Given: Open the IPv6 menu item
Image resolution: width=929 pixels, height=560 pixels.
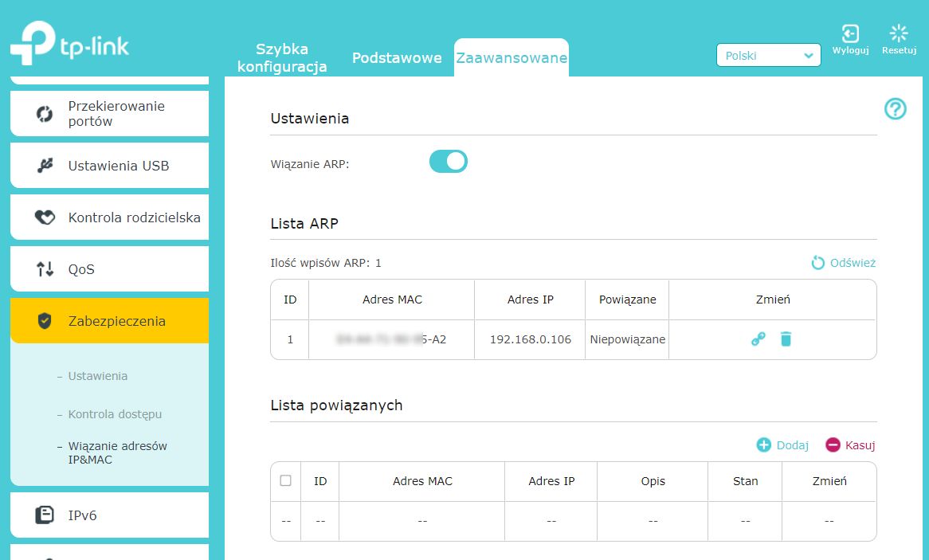Looking at the screenshot, I should (x=110, y=515).
